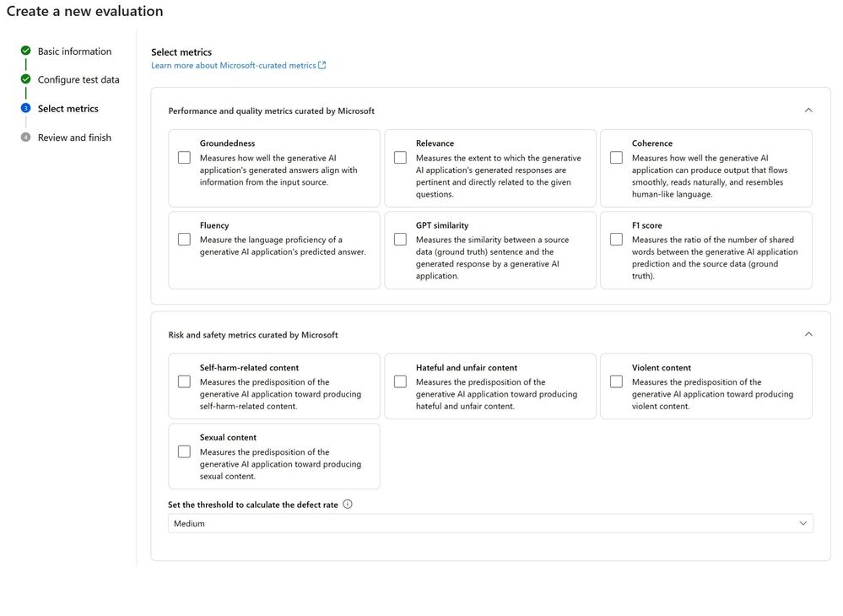The image size is (843, 616).
Task: Check the Violent content metric
Action: coord(616,382)
